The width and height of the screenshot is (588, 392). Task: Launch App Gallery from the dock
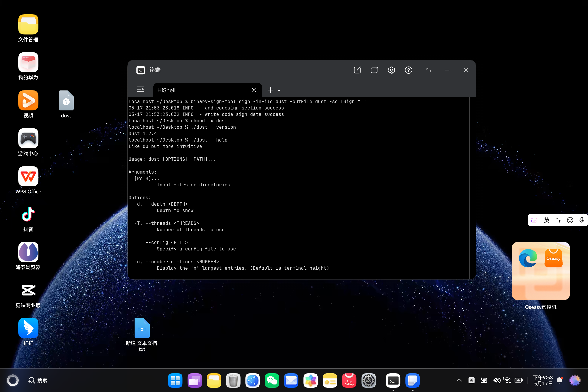349,381
